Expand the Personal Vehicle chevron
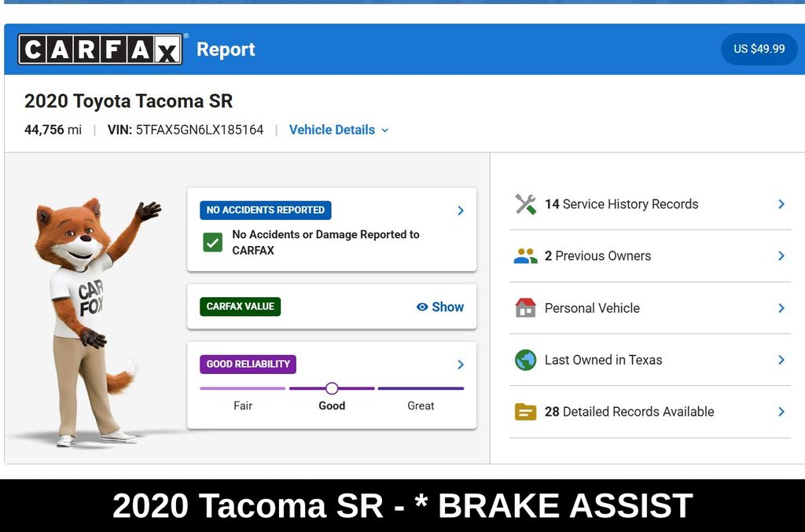This screenshot has height=532, width=805. coord(781,308)
